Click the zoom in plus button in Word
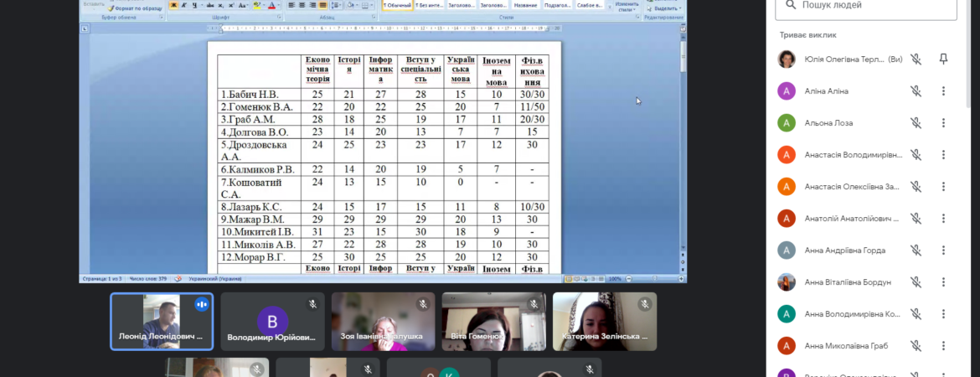 (681, 279)
